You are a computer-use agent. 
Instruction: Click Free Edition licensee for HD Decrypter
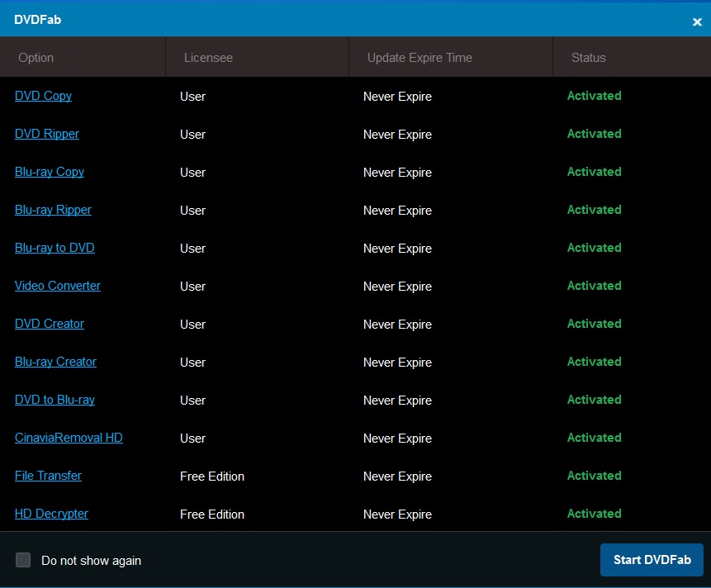211,514
